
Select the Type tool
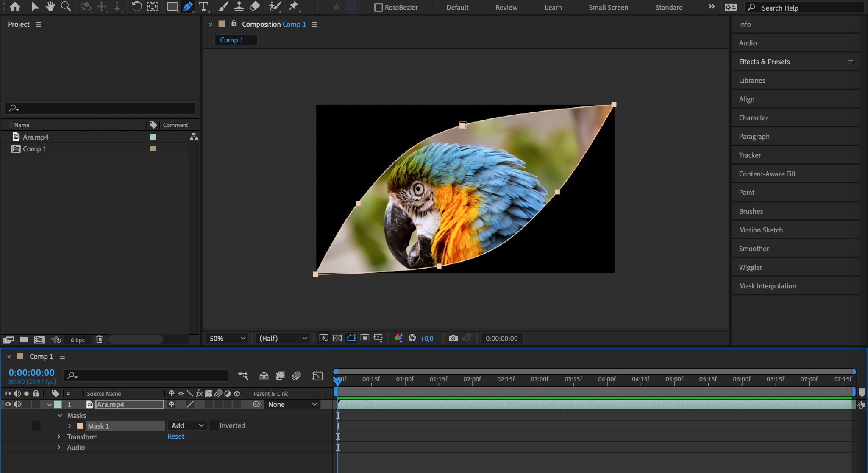click(x=203, y=6)
